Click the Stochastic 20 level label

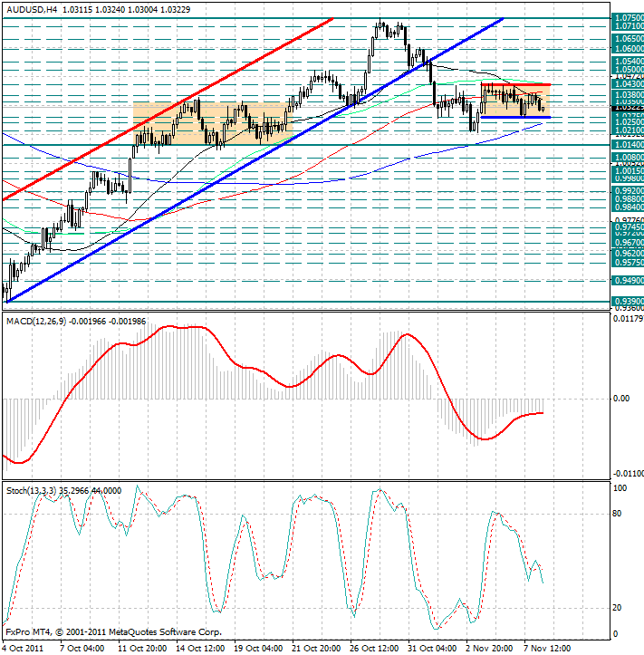point(617,608)
